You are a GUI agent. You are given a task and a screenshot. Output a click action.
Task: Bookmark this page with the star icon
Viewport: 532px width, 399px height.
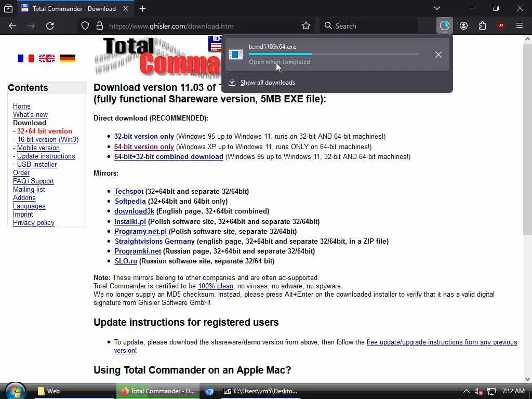[305, 26]
